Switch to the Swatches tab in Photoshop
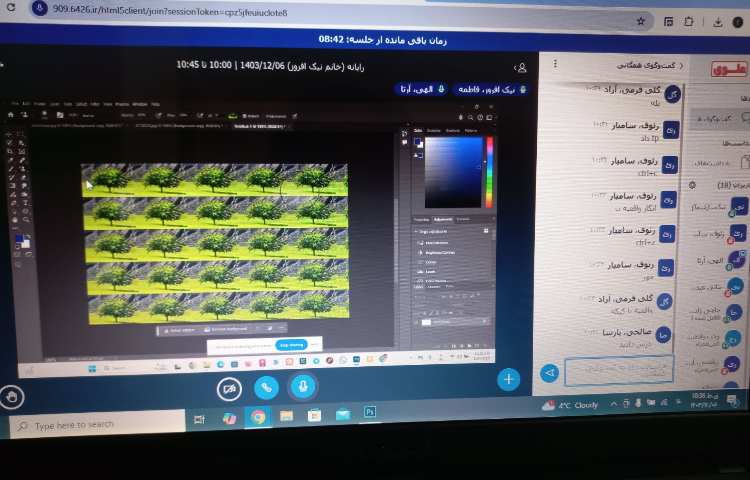 point(433,130)
